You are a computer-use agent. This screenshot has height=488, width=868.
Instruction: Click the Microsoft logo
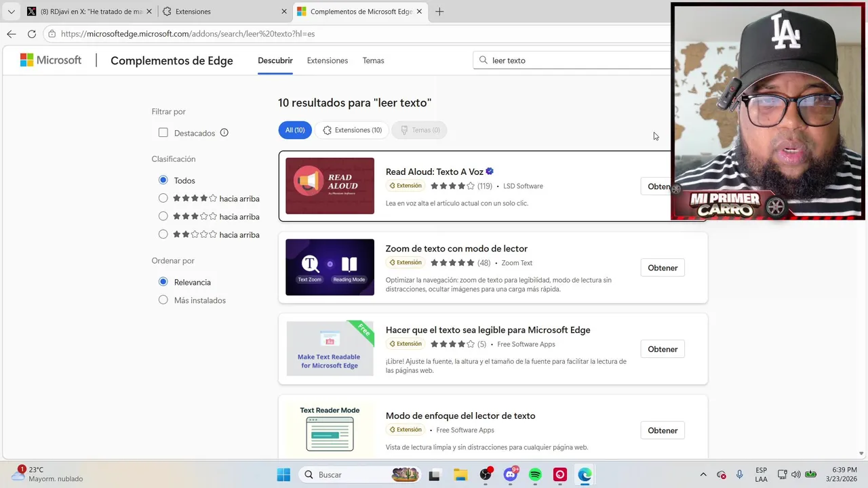[51, 60]
